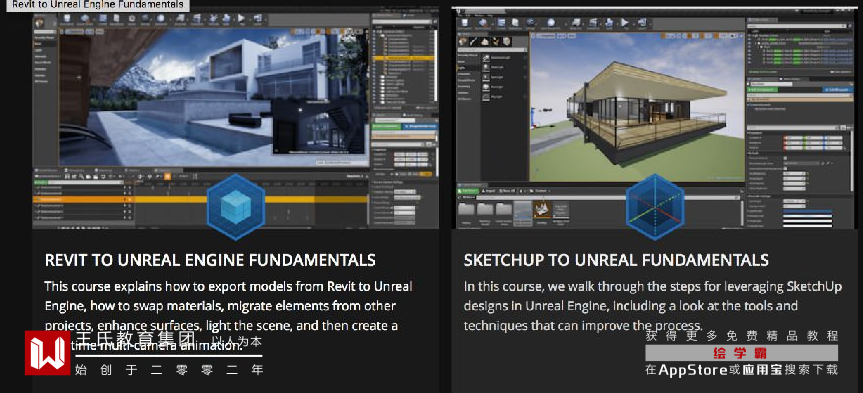Click the "In this course, we walk through" description

point(652,305)
